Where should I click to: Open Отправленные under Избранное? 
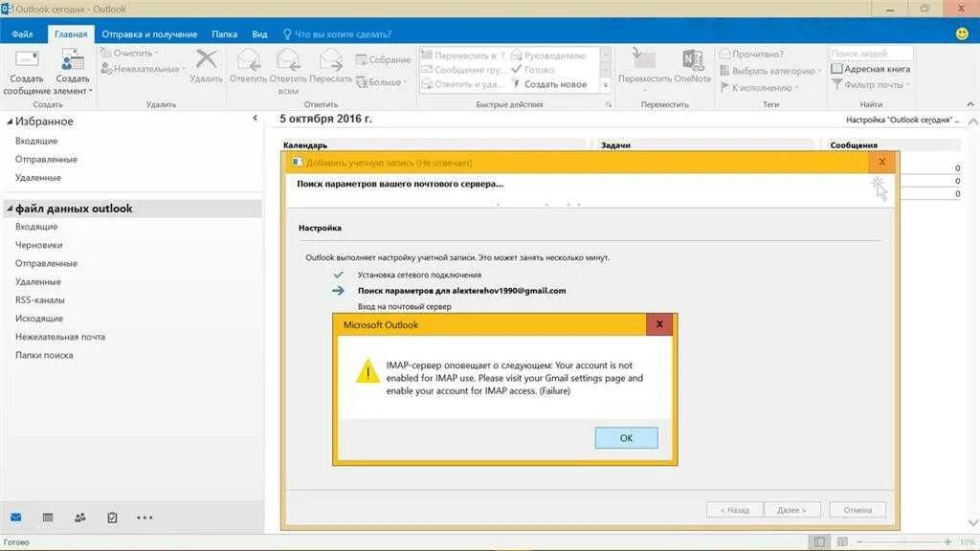pyautogui.click(x=46, y=159)
